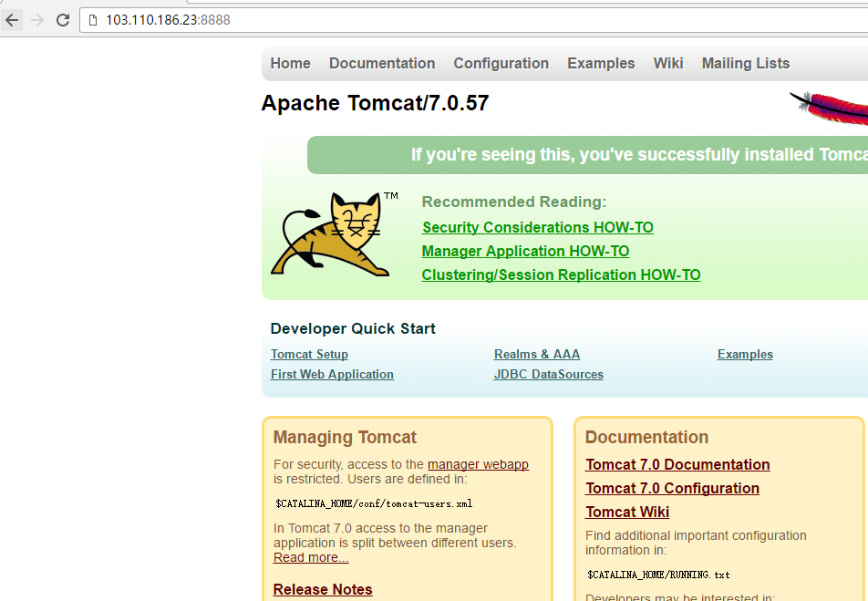Open the Wiki navigation item

[x=668, y=63]
